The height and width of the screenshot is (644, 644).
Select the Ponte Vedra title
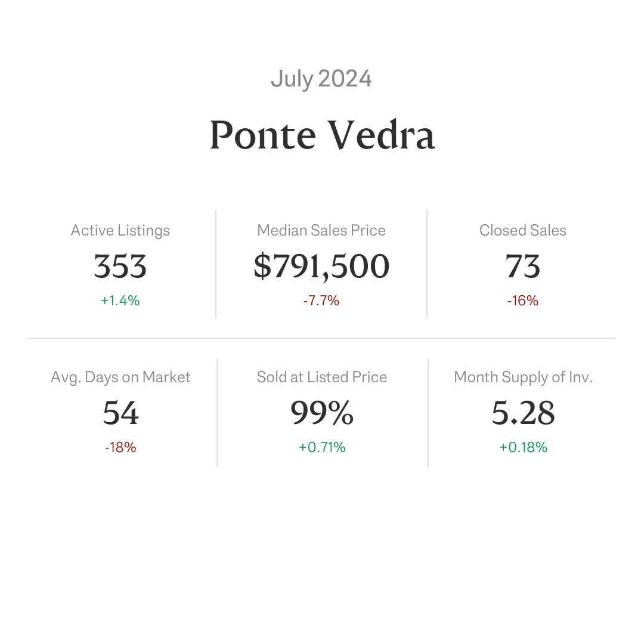tap(322, 135)
